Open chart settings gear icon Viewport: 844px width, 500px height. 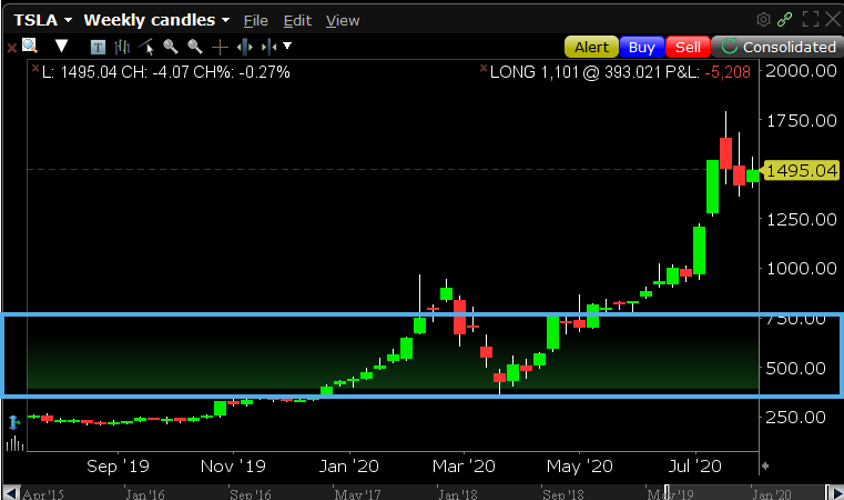pyautogui.click(x=764, y=19)
